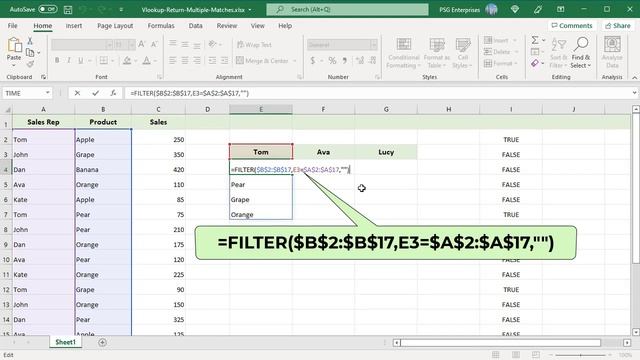Click the Insert Function fx icon

tap(113, 93)
